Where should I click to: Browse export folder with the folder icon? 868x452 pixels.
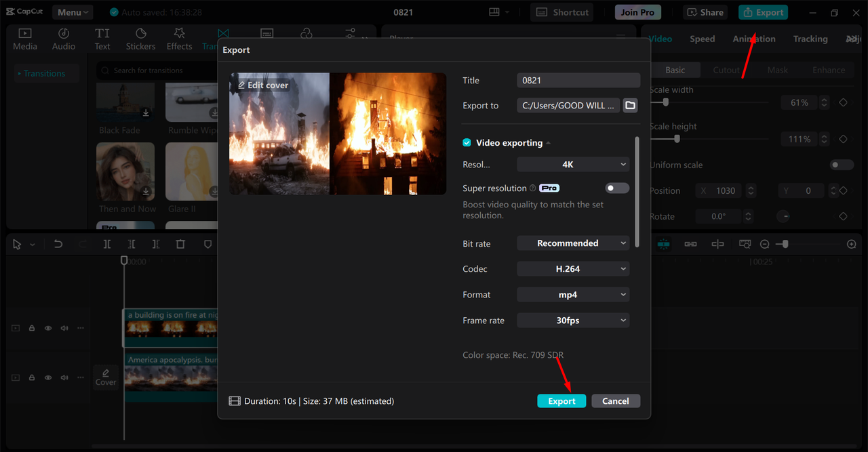click(630, 105)
